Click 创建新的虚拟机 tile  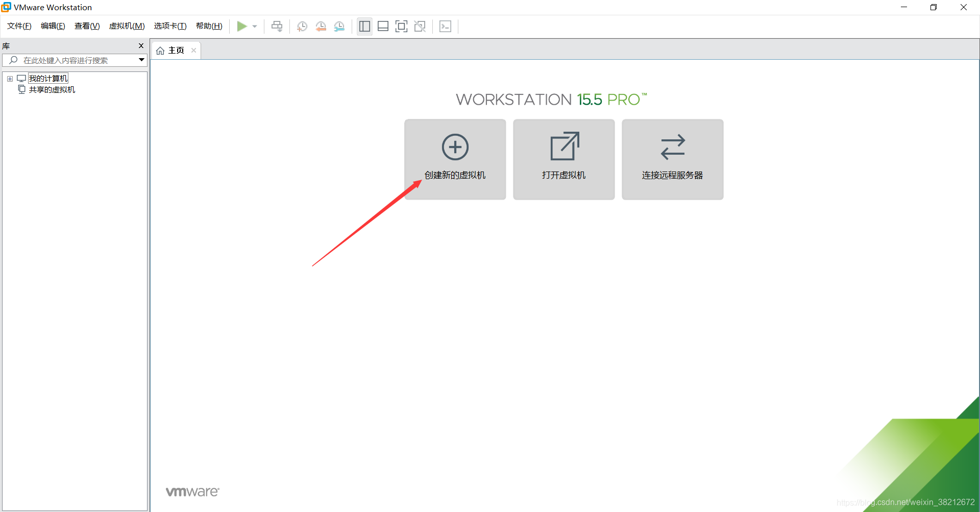pyautogui.click(x=455, y=159)
